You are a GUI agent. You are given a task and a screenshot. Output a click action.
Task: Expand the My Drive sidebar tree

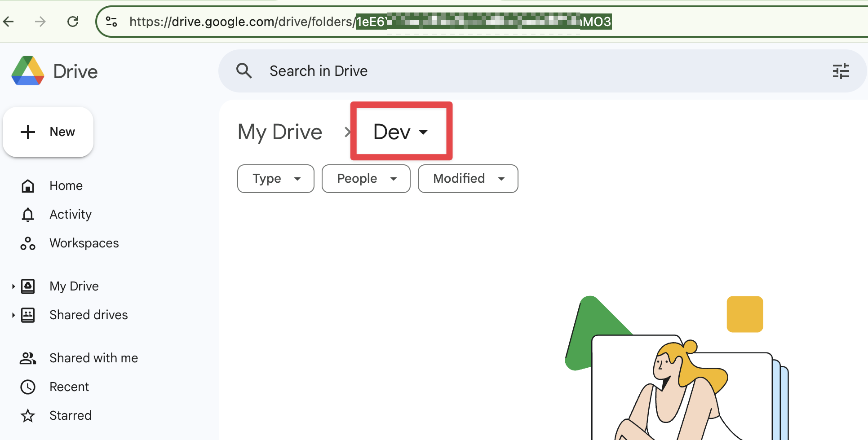click(x=13, y=286)
